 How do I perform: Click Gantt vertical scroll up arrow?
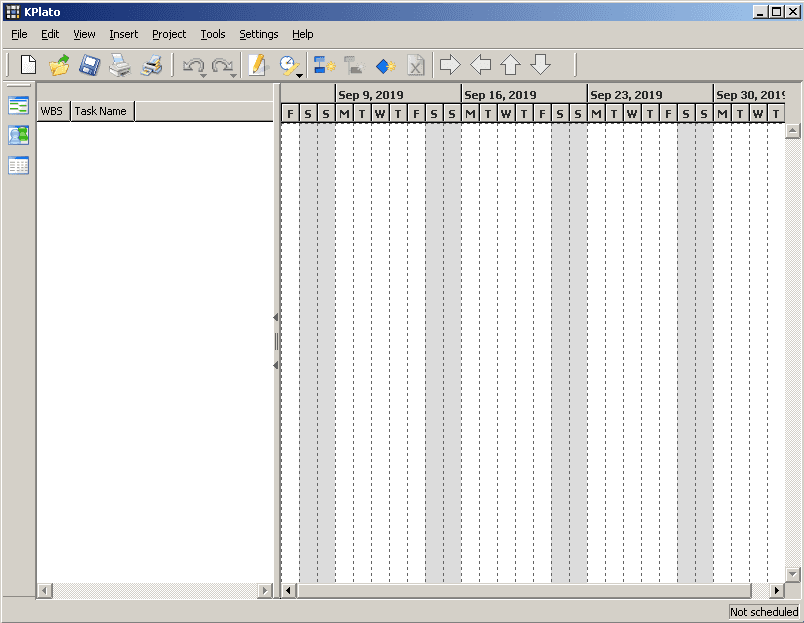click(793, 131)
